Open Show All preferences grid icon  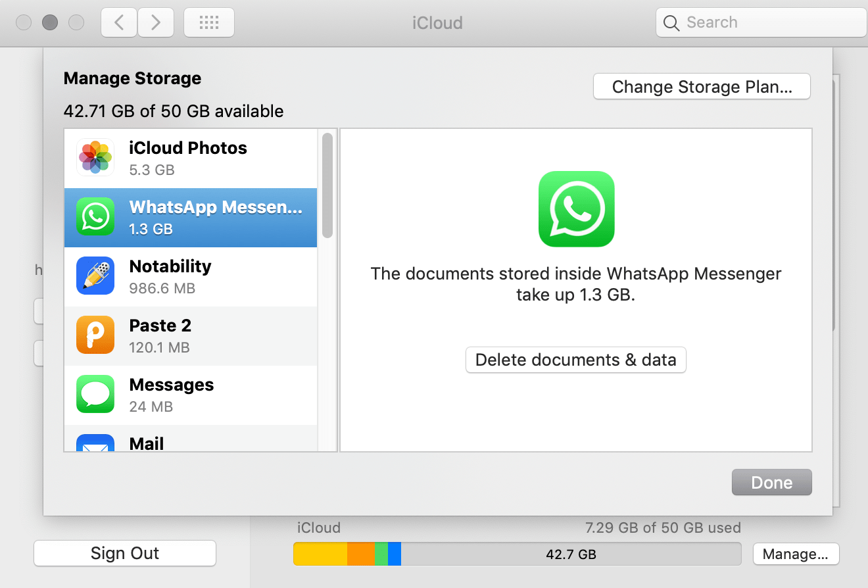click(208, 22)
